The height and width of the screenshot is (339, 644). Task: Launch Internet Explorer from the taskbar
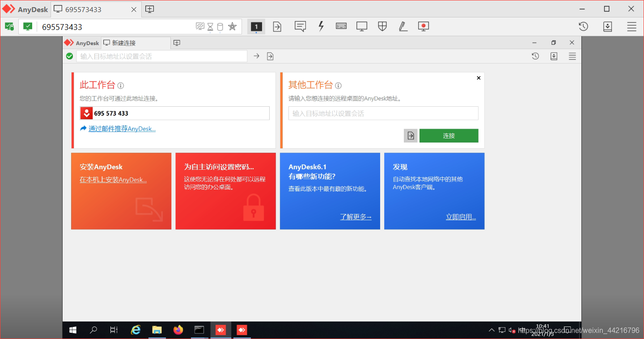click(136, 330)
